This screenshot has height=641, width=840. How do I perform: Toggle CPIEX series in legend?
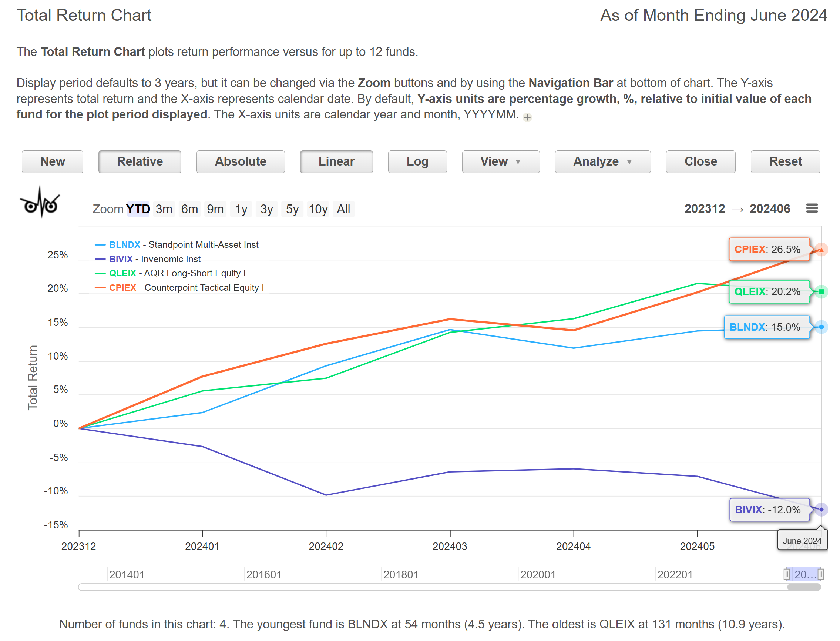coord(179,288)
